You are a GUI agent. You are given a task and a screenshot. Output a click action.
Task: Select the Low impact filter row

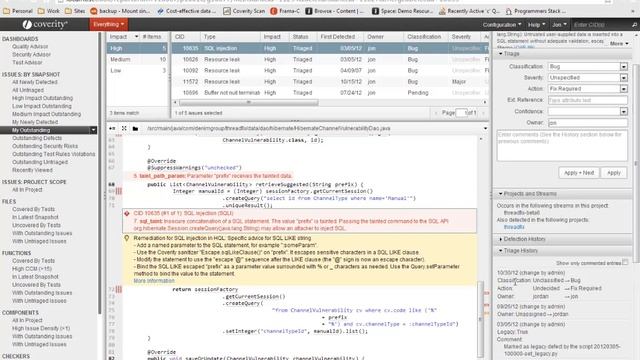pyautogui.click(x=138, y=71)
